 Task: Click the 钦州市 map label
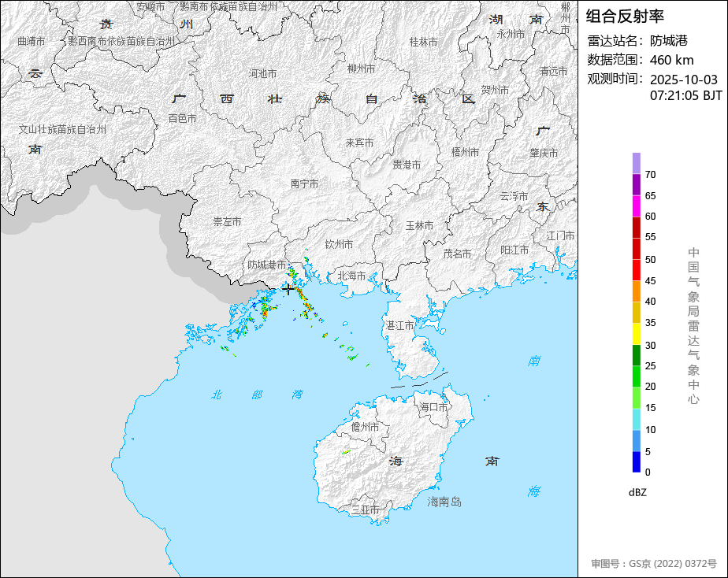coord(339,244)
